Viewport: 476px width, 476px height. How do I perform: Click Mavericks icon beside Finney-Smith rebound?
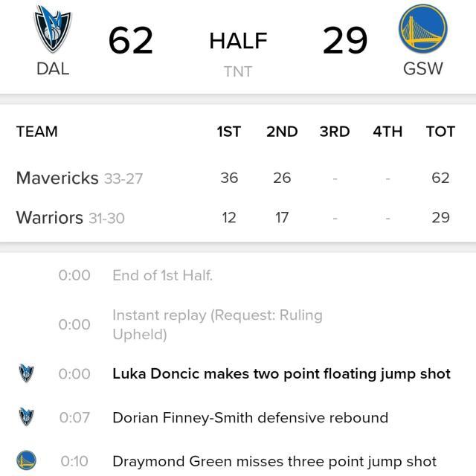click(x=27, y=417)
